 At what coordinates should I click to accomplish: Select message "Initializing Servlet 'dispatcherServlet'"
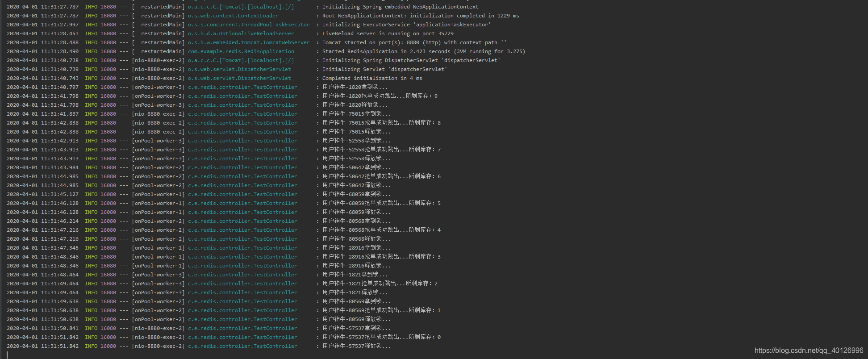tap(385, 69)
